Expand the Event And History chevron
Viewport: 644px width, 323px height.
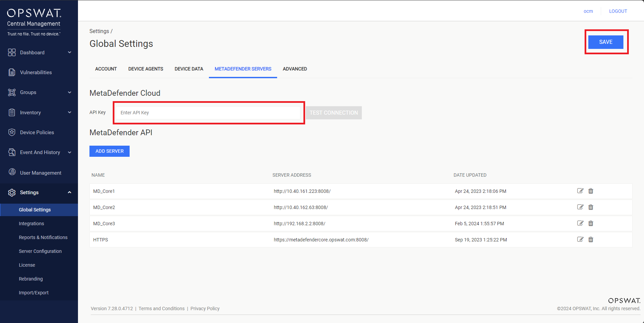(x=70, y=152)
